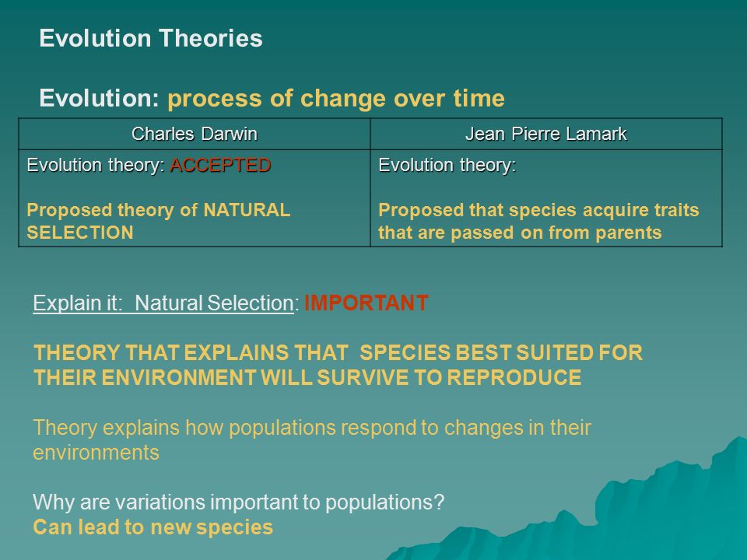
Task: Click the red IMPORTANT label
Action: click(x=366, y=303)
